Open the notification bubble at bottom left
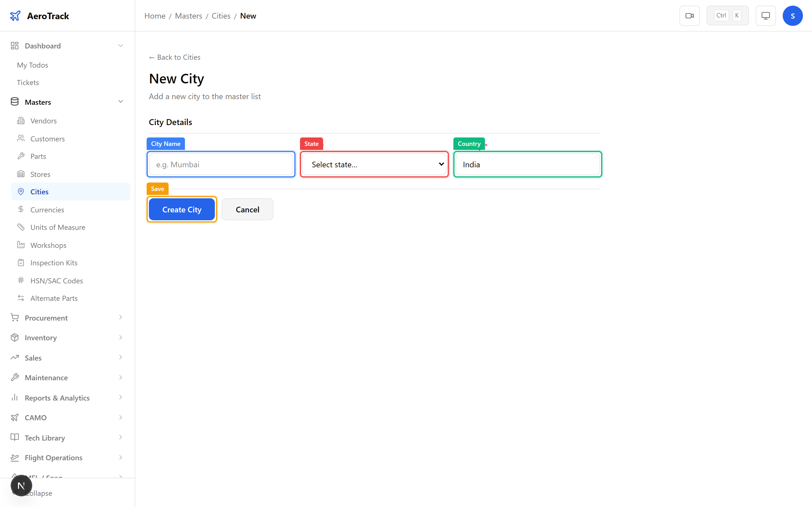Image resolution: width=812 pixels, height=507 pixels. click(21, 485)
